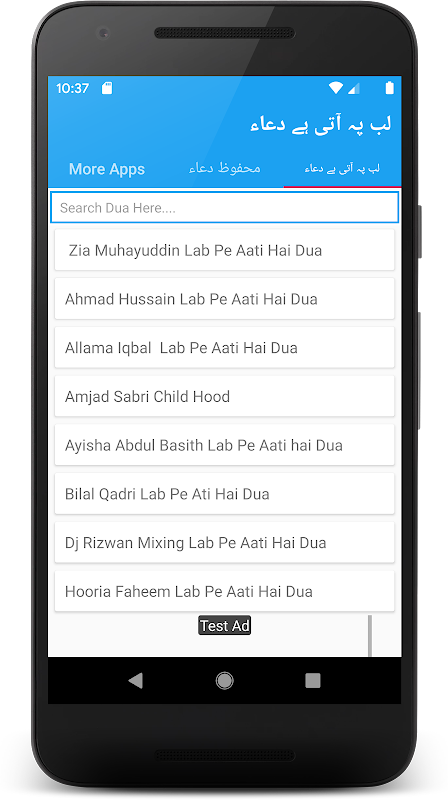Image resolution: width=448 pixels, height=800 pixels.
Task: Select Allama Iqbal Lab Pe Aati Hai Dua
Action: click(x=225, y=347)
